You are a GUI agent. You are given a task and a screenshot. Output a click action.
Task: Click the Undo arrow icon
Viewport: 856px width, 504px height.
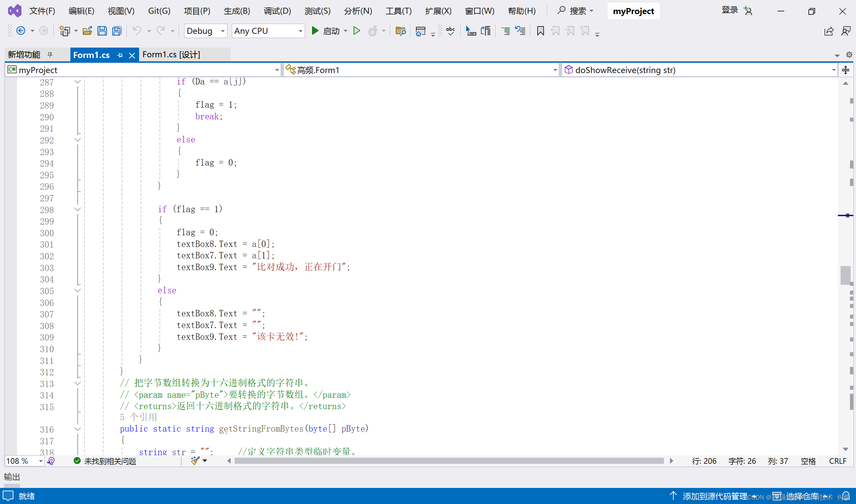coord(137,31)
